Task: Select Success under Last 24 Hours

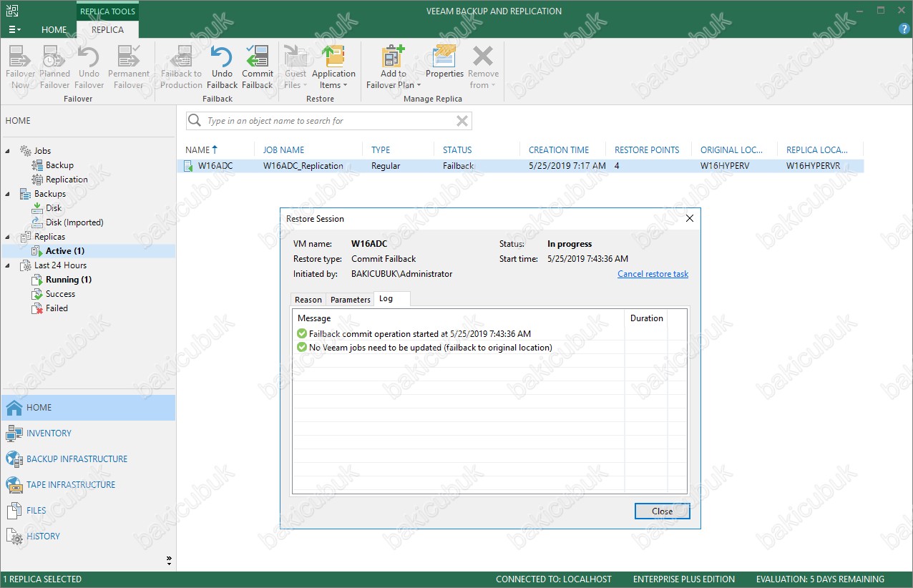Action: pyautogui.click(x=60, y=294)
